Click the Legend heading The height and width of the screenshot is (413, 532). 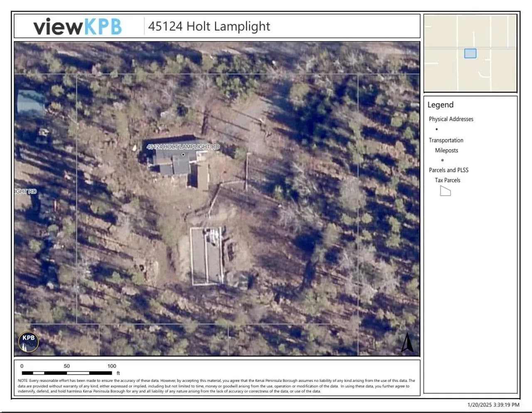440,105
